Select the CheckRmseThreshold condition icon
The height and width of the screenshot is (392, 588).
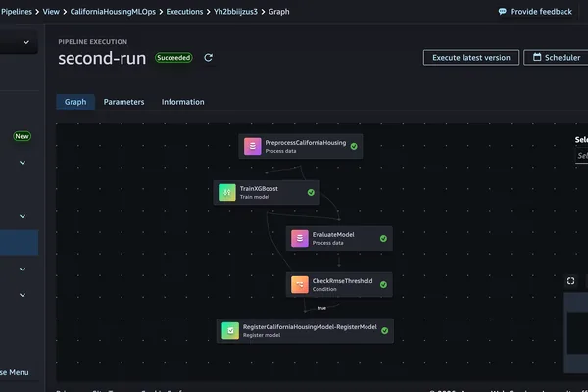(300, 285)
